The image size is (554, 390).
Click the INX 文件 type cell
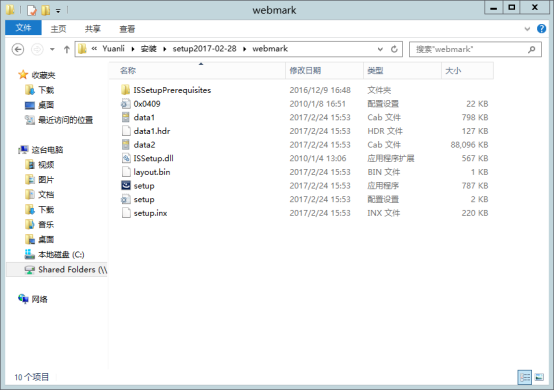coord(383,213)
